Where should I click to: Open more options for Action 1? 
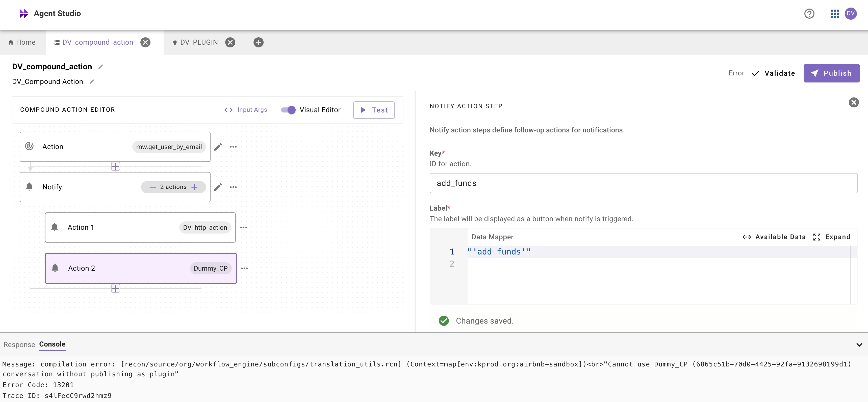(x=243, y=228)
